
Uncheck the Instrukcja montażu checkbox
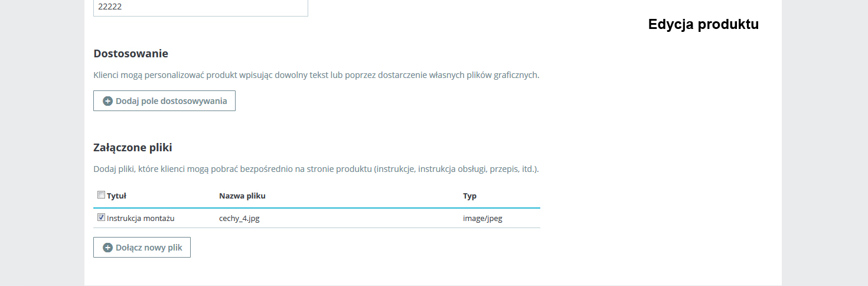click(101, 217)
